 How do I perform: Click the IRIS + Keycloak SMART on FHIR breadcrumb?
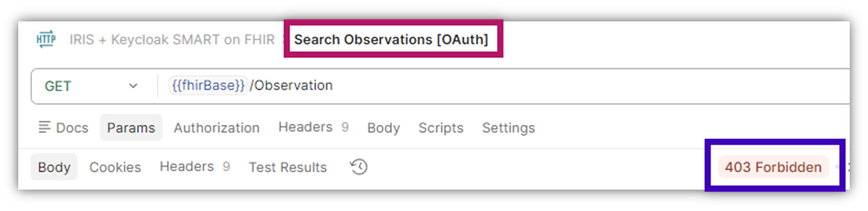point(172,40)
